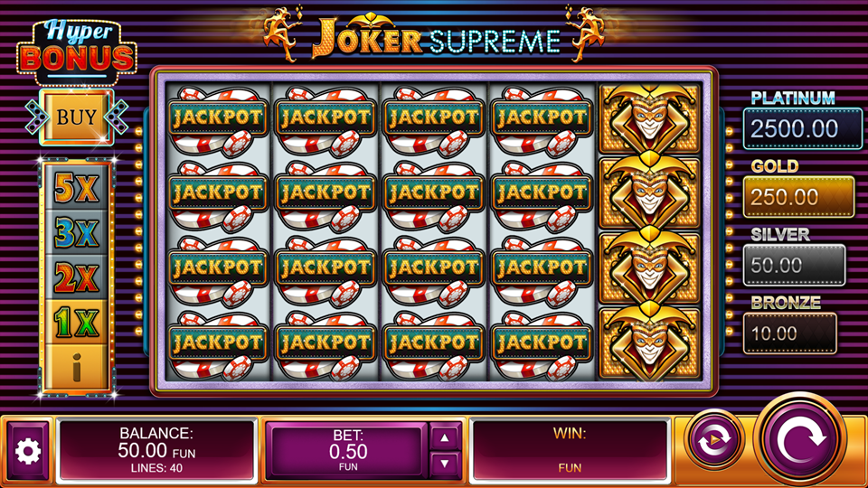Click the large spin button
The image size is (868, 488).
[800, 440]
